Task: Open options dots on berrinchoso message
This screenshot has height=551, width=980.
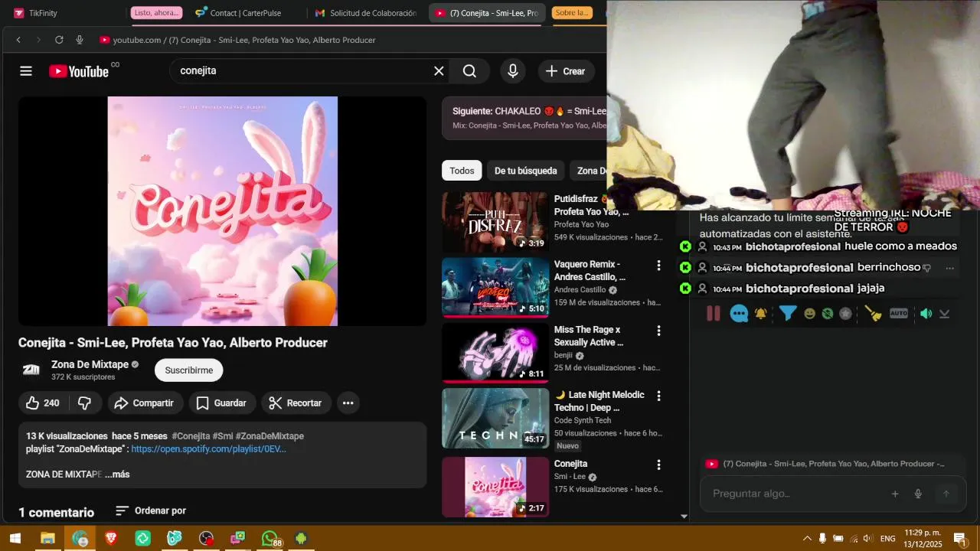Action: (950, 268)
